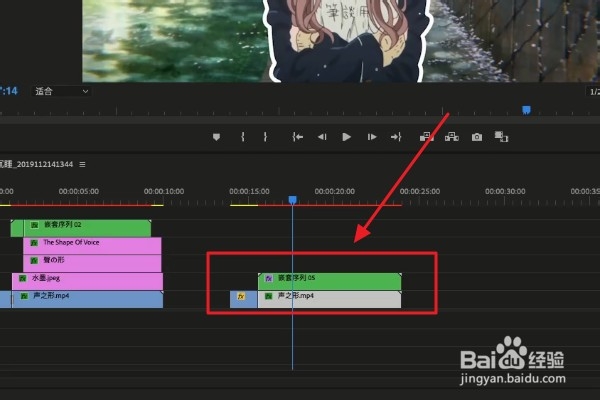600x400 pixels.
Task: Click the Extract button
Action: pos(452,137)
